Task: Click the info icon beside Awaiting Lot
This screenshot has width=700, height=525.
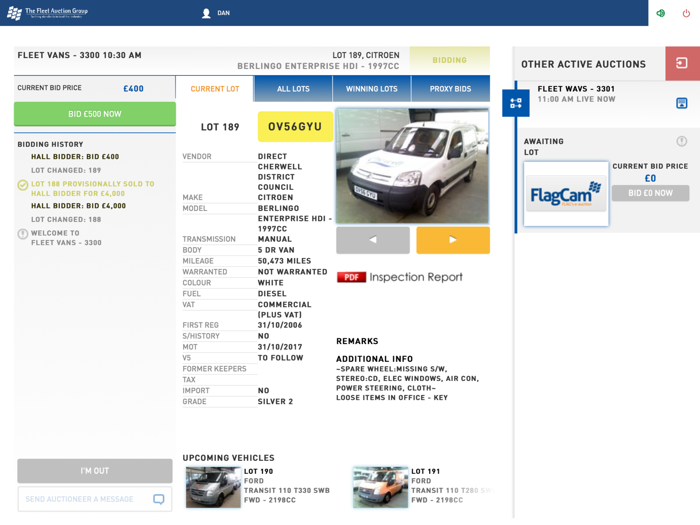Action: coord(682,141)
